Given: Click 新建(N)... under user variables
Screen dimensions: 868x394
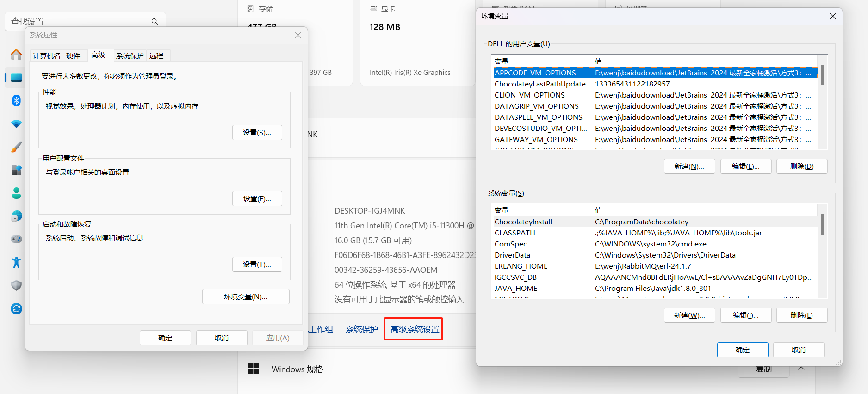Looking at the screenshot, I should click(x=689, y=166).
